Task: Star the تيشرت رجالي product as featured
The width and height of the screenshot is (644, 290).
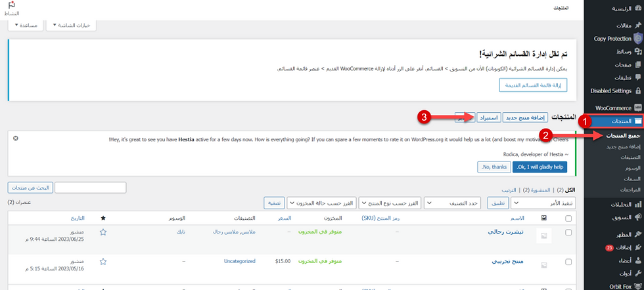Action: point(103,232)
